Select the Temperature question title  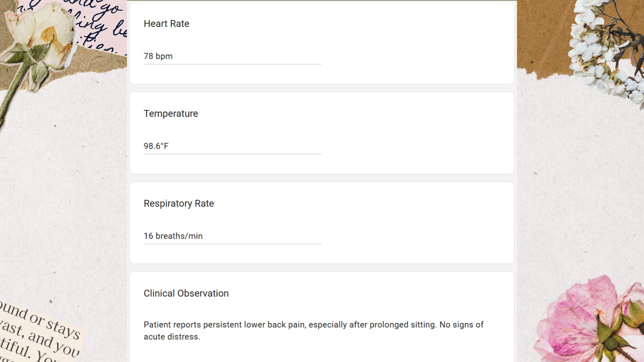pos(171,114)
